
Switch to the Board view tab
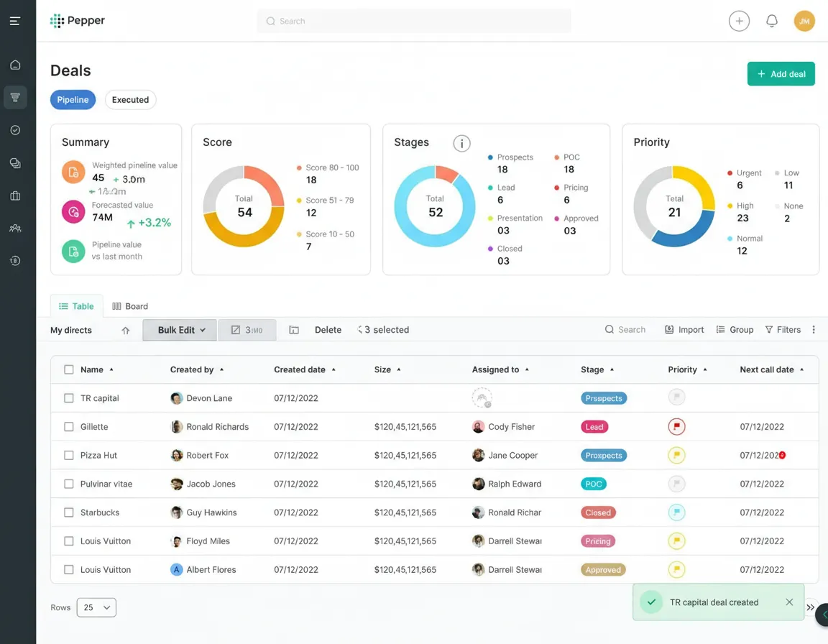pos(130,306)
